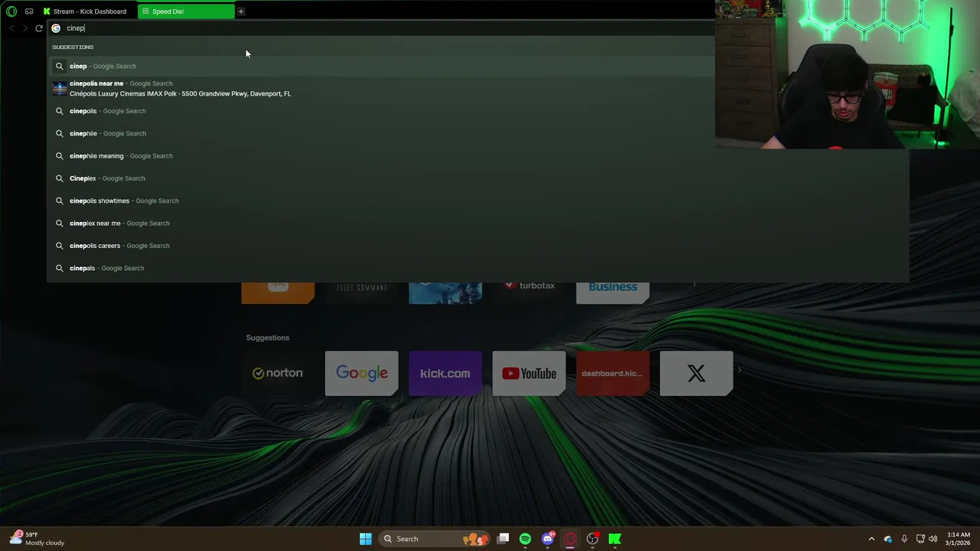Select the Speed Dial tab
Viewport: 980px width, 551px height.
186,11
